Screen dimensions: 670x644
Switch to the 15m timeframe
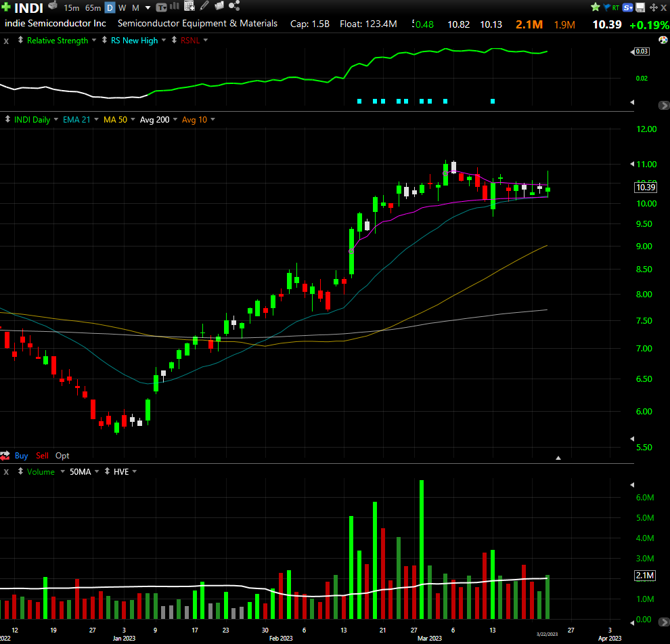point(71,7)
